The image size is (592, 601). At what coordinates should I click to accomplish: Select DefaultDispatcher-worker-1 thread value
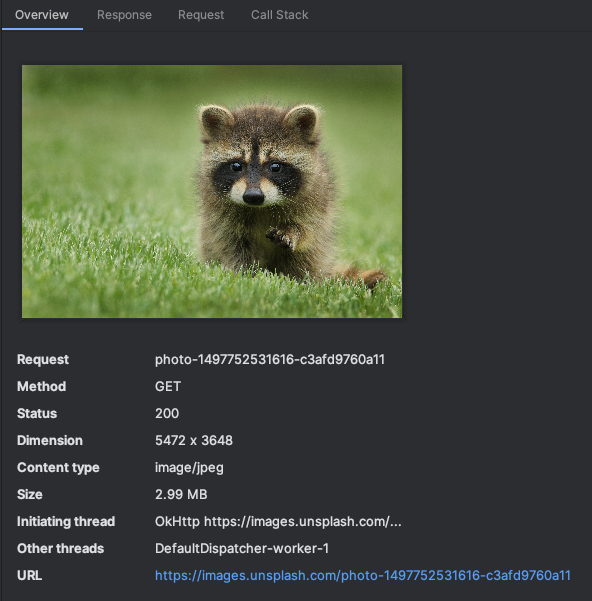tap(242, 548)
